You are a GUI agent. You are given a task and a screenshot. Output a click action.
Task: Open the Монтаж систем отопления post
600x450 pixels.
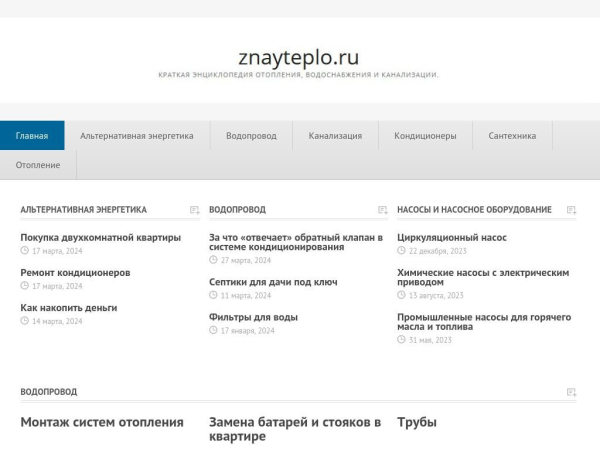[x=102, y=422]
